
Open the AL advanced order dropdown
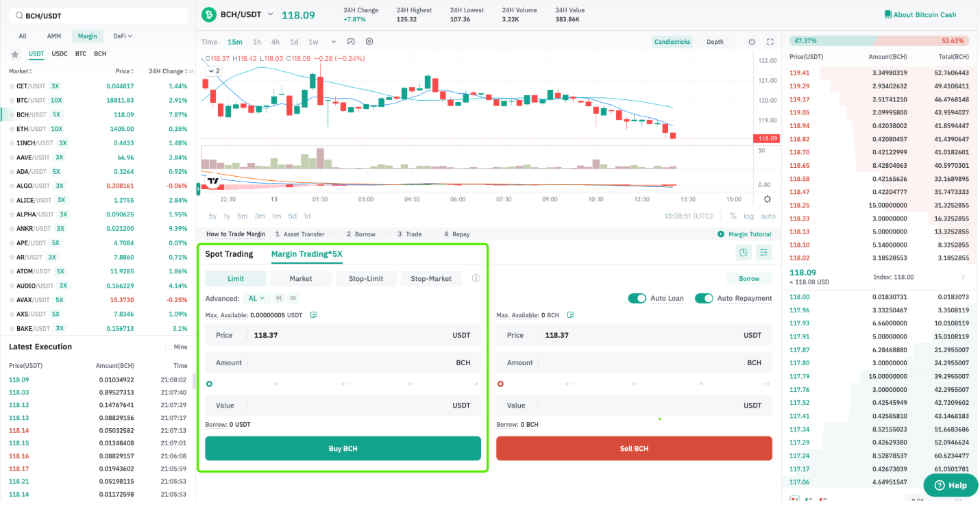click(256, 299)
